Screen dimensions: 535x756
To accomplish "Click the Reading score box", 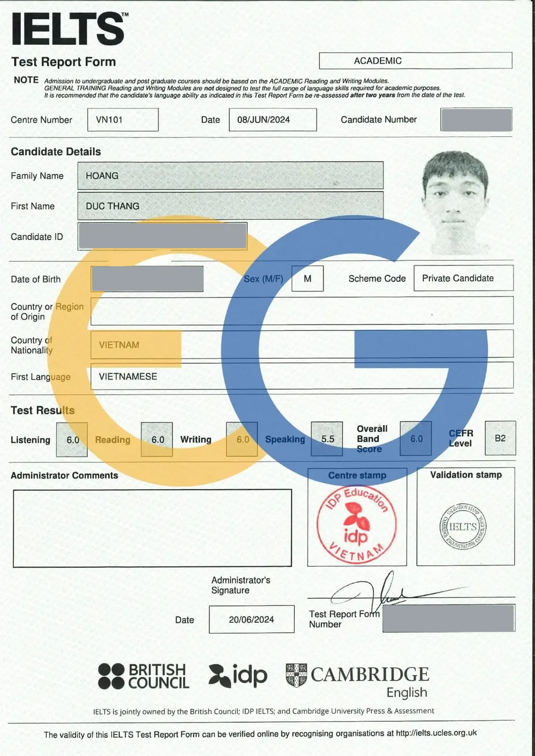I will [x=157, y=439].
